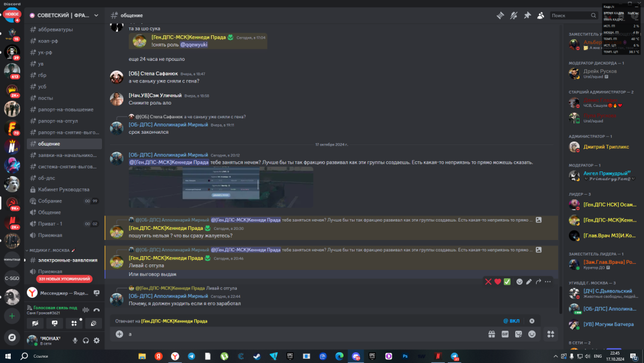Join the 'Собрание' voice channel

[x=64, y=201]
